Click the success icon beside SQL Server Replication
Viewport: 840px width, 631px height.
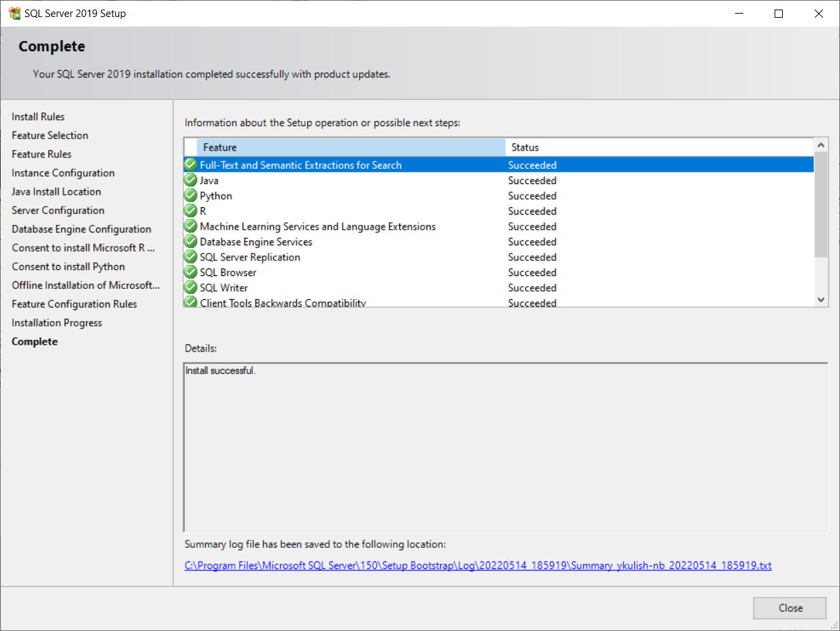tap(191, 257)
